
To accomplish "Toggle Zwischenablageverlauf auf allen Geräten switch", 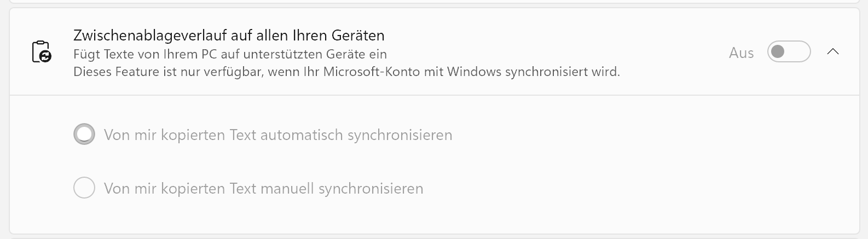I will pos(789,52).
